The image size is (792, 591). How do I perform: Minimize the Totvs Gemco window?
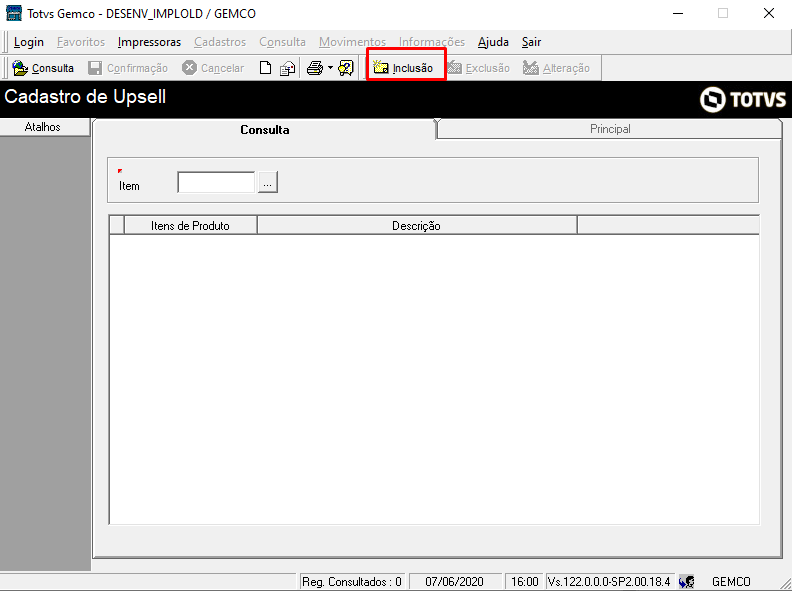click(678, 13)
